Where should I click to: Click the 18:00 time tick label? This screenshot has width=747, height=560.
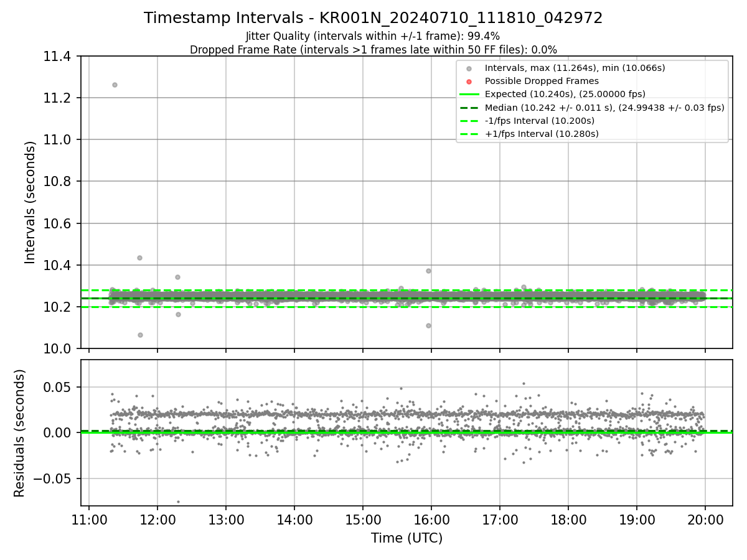(x=568, y=519)
